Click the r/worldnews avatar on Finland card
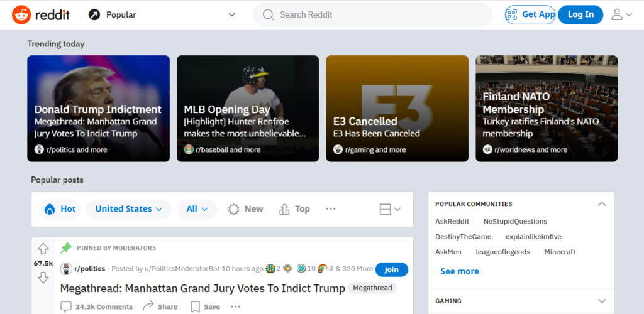 487,149
